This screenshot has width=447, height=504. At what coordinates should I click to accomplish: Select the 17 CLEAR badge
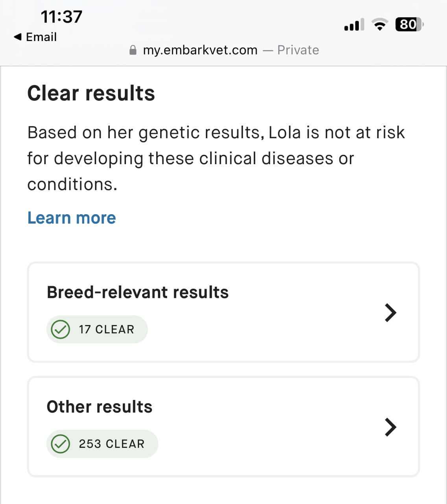[x=97, y=329]
